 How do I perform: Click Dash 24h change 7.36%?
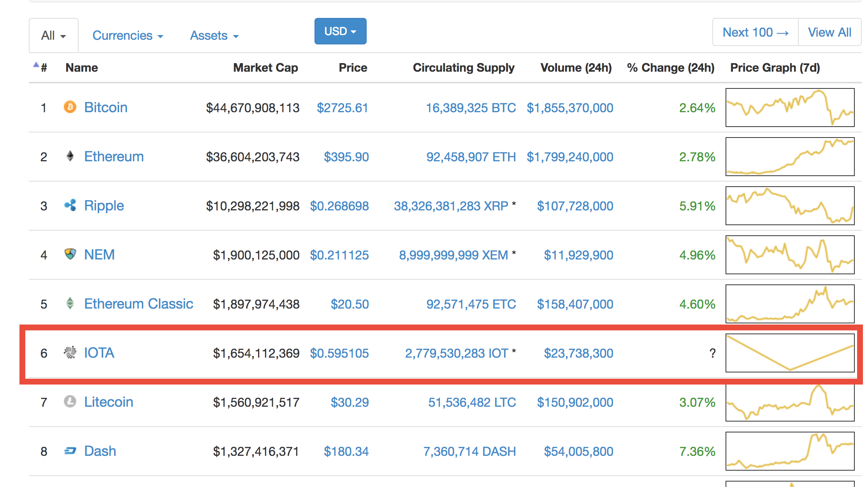[x=697, y=452]
